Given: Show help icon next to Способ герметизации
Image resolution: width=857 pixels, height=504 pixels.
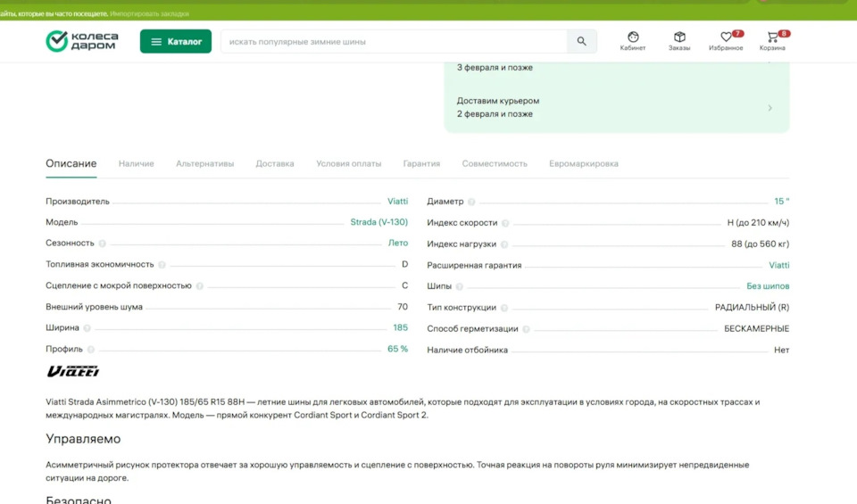Looking at the screenshot, I should pyautogui.click(x=526, y=329).
